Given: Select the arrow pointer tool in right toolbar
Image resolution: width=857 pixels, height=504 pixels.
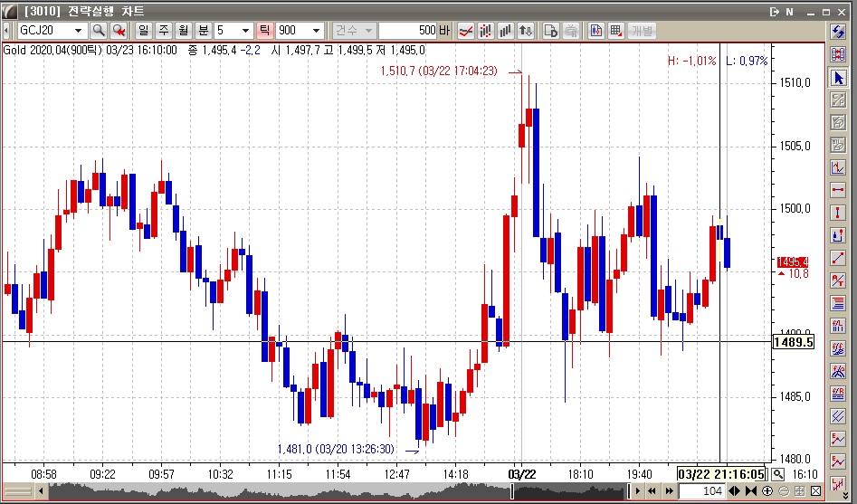Looking at the screenshot, I should pyautogui.click(x=838, y=78).
